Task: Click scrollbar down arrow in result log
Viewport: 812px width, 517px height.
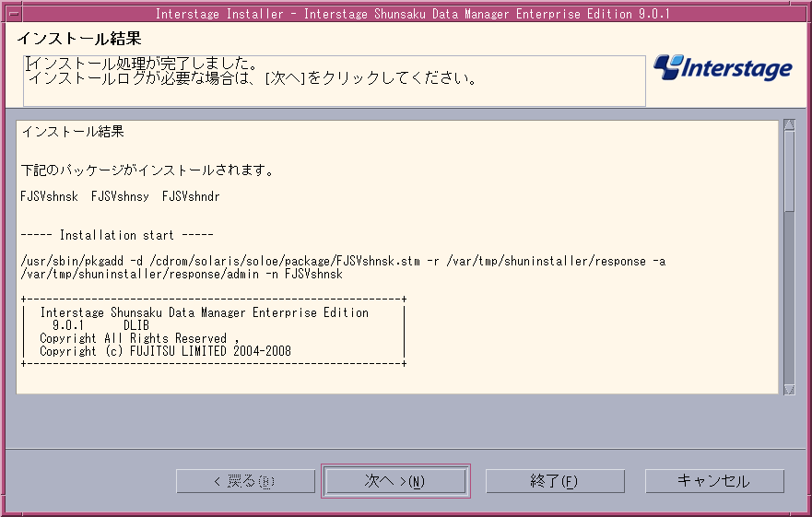Action: [x=789, y=389]
